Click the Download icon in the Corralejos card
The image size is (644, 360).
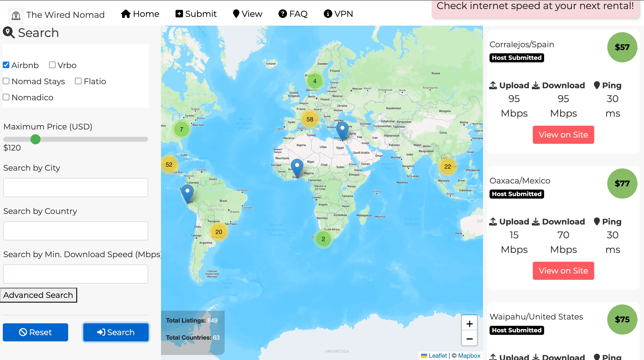tap(536, 85)
